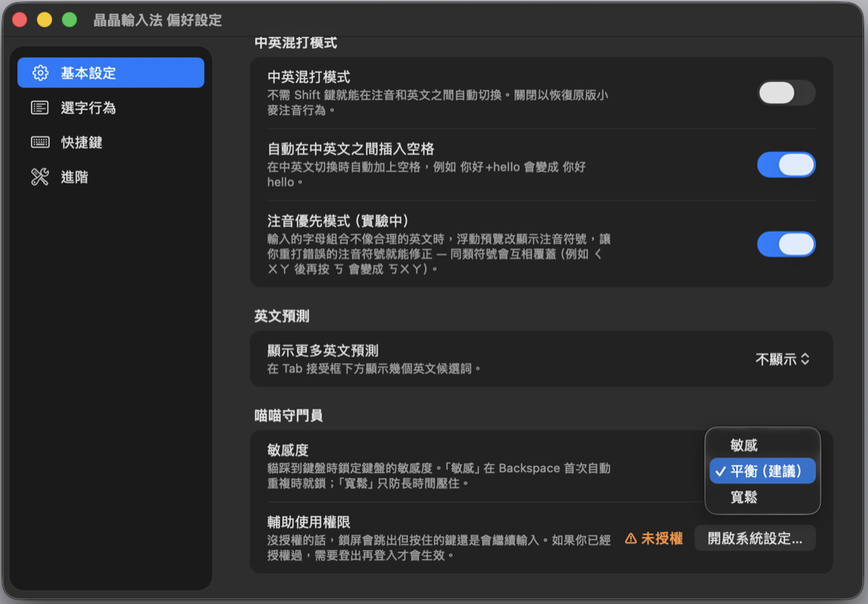The height and width of the screenshot is (604, 868).
Task: Click the keyboard icon beside 快捷鍵
Action: click(40, 142)
